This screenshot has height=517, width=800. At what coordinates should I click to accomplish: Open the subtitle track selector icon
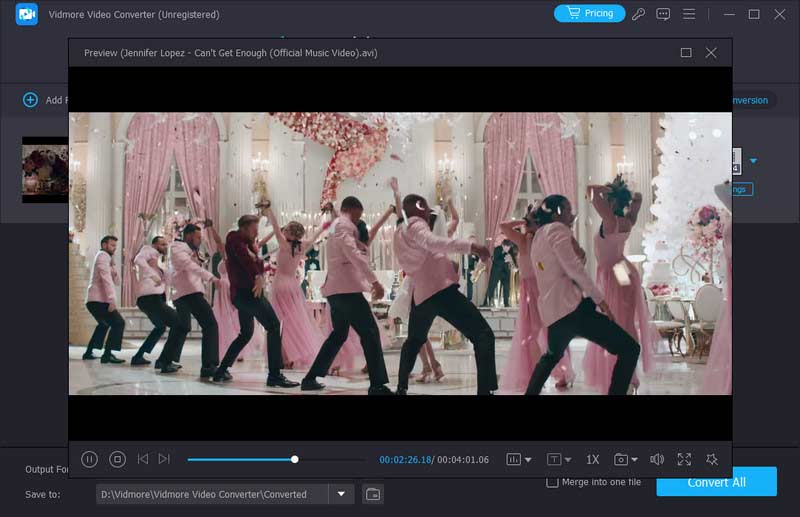554,459
